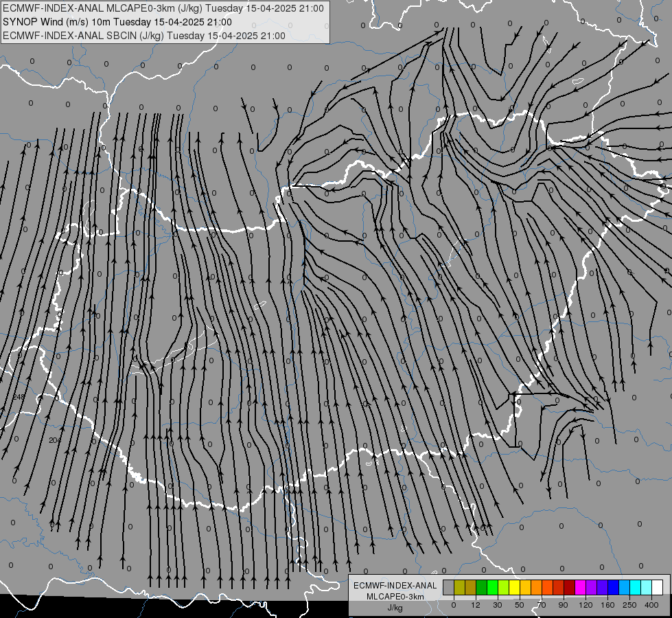Click the J/kg unit label in legend
Image resolution: width=672 pixels, height=618 pixels.
click(x=395, y=608)
